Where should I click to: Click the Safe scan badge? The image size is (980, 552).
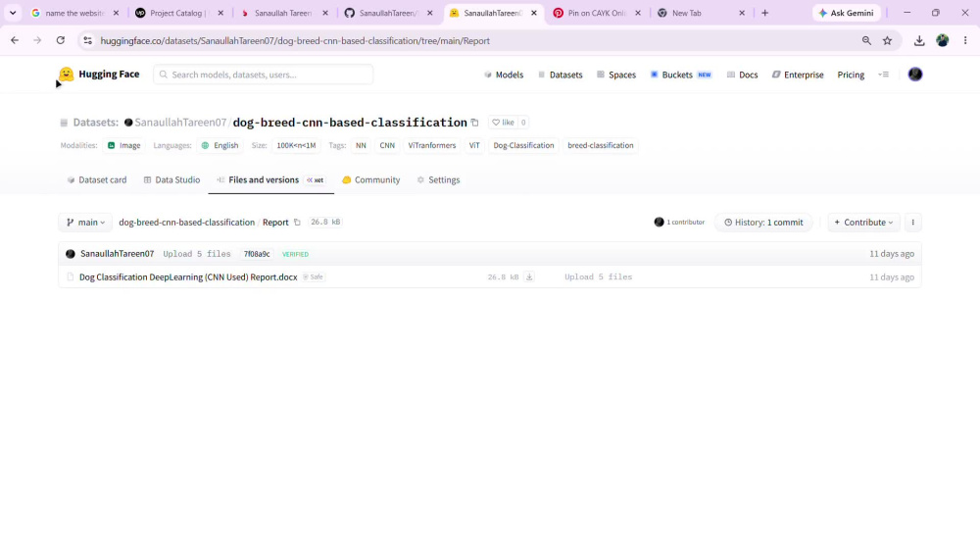314,276
